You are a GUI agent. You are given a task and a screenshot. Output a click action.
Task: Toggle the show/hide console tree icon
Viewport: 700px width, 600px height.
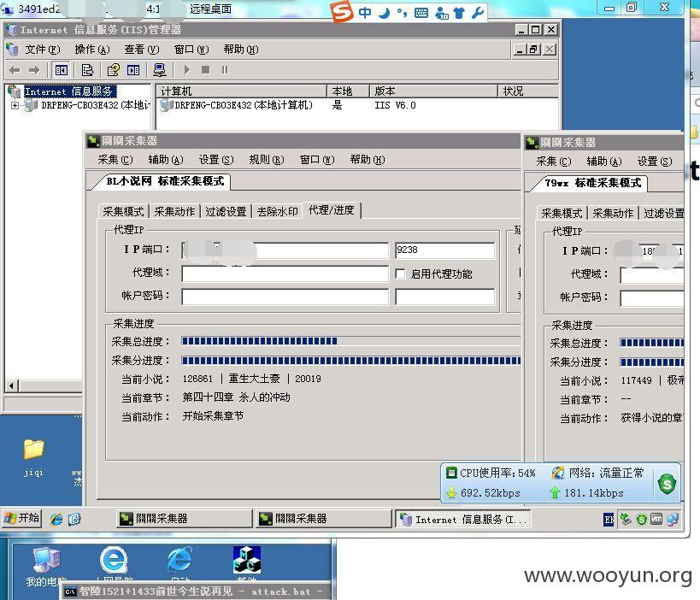coord(61,70)
